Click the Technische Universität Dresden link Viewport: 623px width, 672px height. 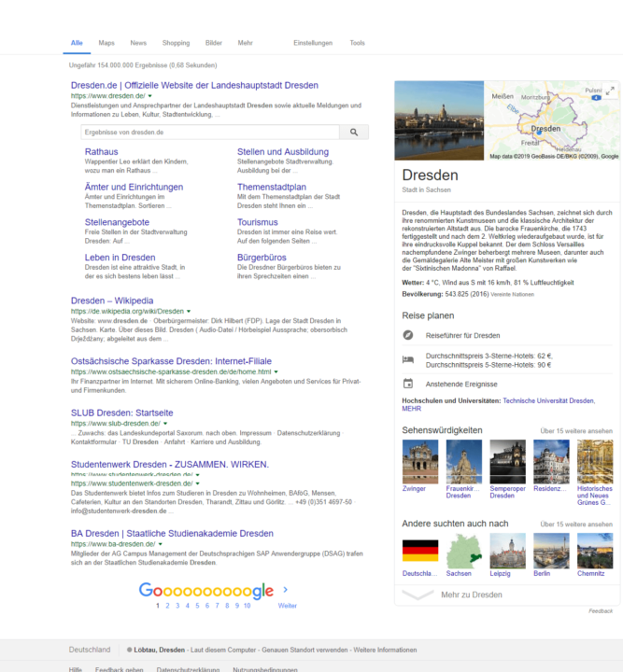click(x=548, y=400)
